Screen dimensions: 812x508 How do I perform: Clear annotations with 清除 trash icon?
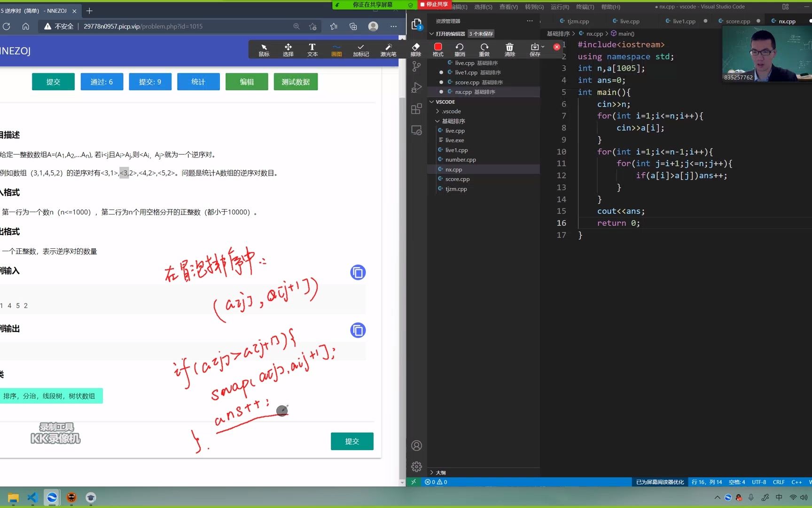coord(509,49)
